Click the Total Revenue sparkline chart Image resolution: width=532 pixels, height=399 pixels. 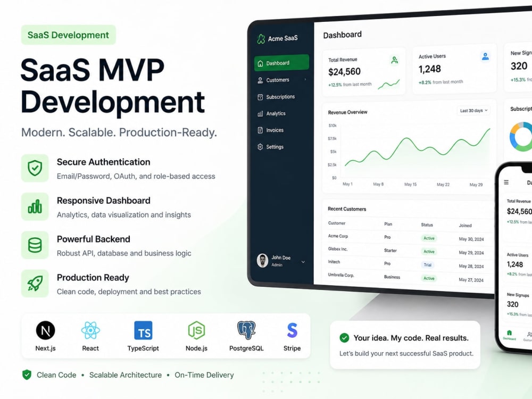point(389,84)
